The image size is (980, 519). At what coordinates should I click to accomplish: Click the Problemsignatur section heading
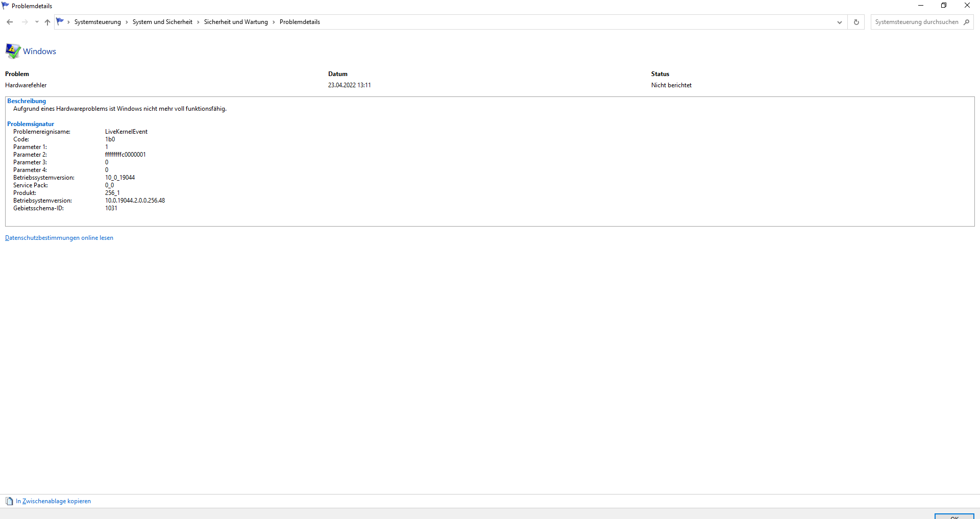point(31,124)
